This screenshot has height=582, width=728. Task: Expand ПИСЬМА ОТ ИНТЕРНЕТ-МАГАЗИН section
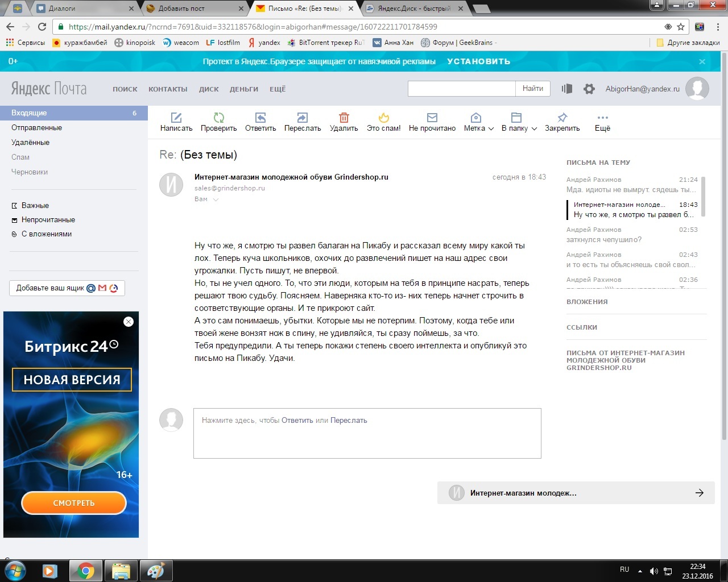[x=626, y=360]
